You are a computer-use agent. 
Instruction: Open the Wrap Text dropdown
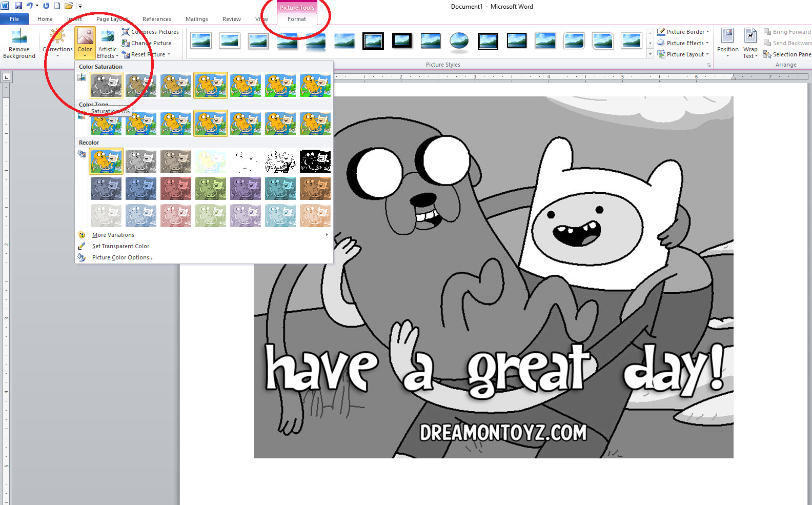point(750,44)
